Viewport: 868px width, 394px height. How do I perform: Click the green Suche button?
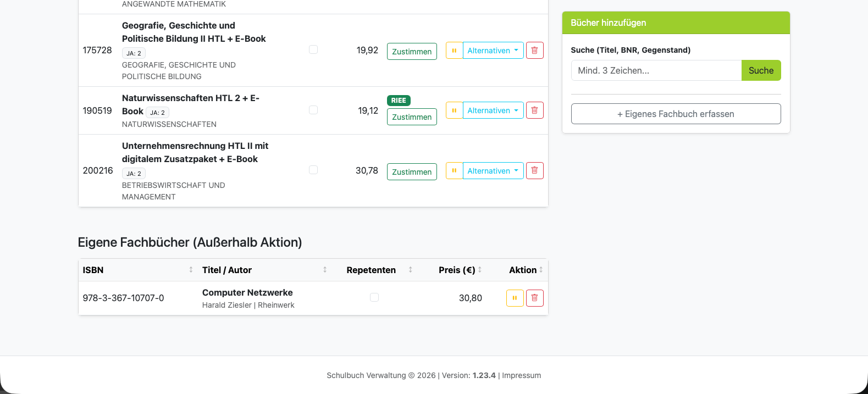[x=761, y=70]
